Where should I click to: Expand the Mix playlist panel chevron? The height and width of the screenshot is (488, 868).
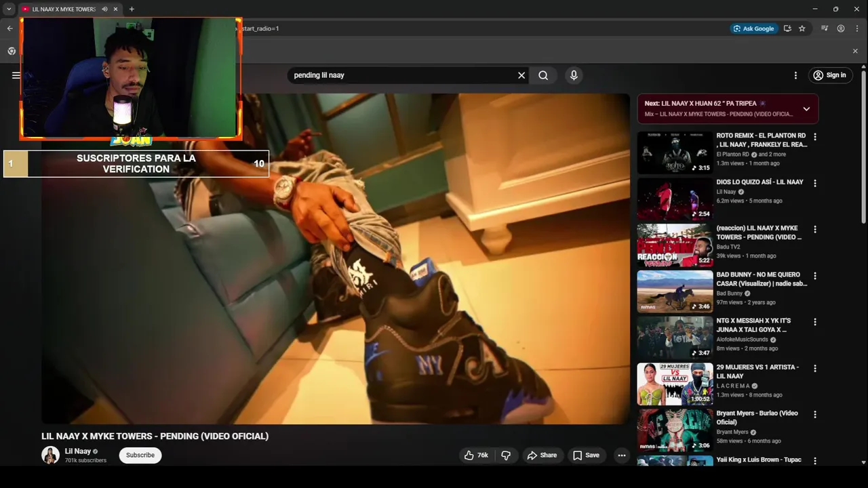[x=806, y=108]
